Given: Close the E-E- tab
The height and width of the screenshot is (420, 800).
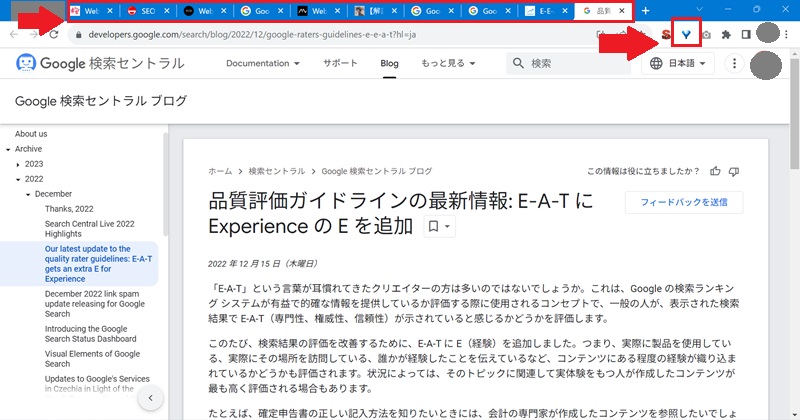Looking at the screenshot, I should tap(565, 11).
